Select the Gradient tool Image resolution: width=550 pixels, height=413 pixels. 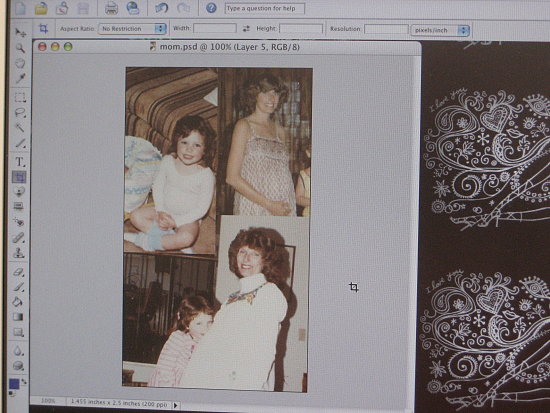[18, 317]
